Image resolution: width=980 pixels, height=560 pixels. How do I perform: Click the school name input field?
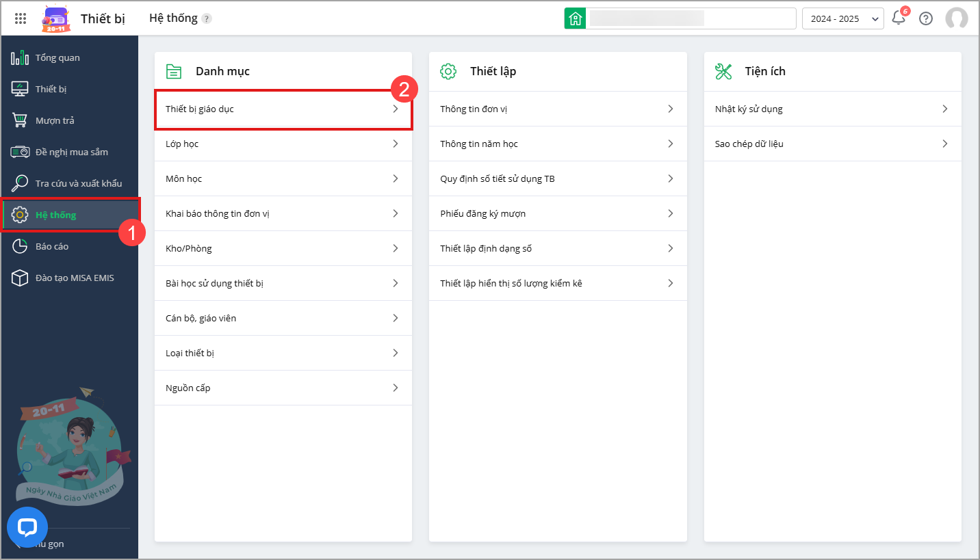point(691,18)
